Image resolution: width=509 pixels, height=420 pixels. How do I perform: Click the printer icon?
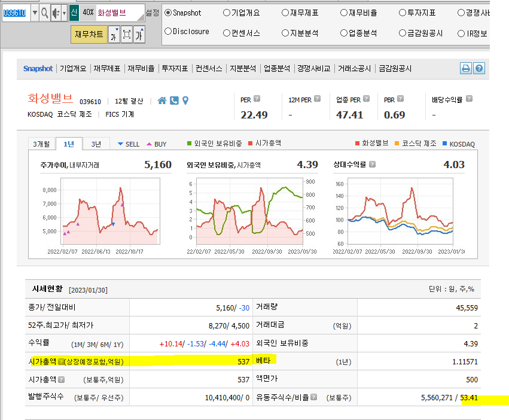point(466,69)
